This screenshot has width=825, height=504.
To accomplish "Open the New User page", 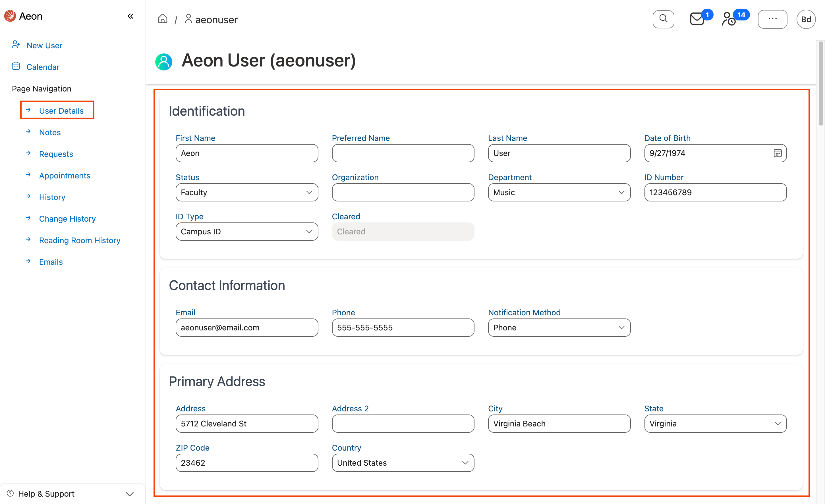I will 44,45.
